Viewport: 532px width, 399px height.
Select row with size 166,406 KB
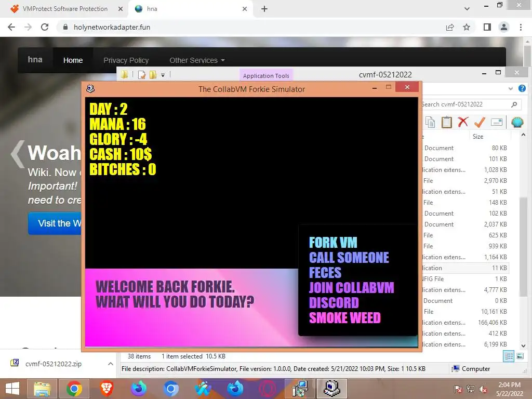pos(465,322)
